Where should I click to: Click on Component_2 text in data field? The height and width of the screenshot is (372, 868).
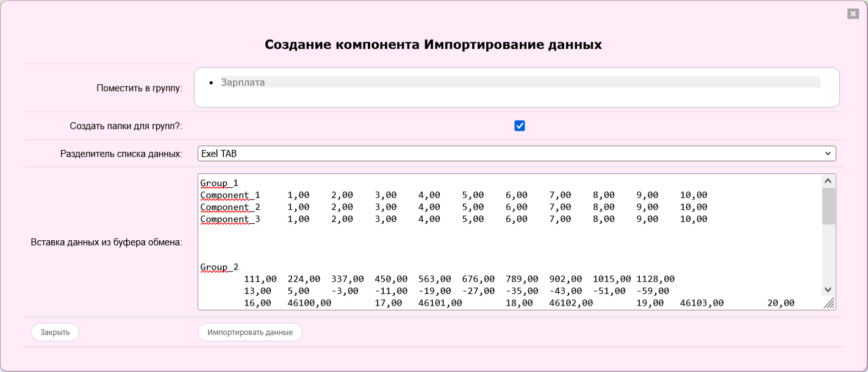(x=230, y=207)
